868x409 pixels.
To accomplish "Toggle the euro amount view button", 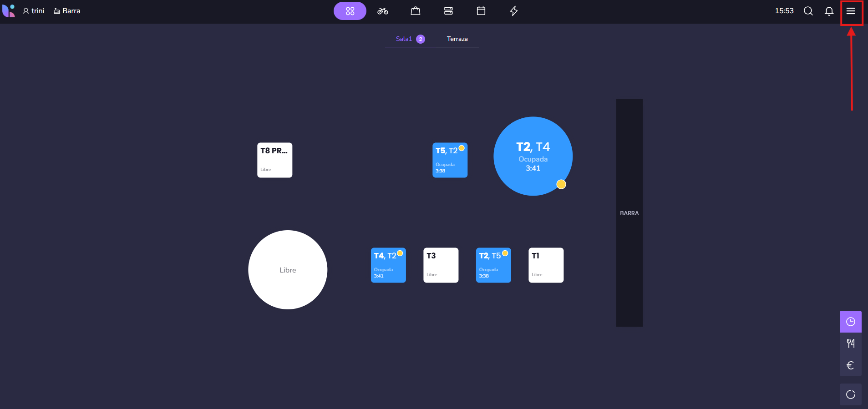I will pyautogui.click(x=850, y=365).
